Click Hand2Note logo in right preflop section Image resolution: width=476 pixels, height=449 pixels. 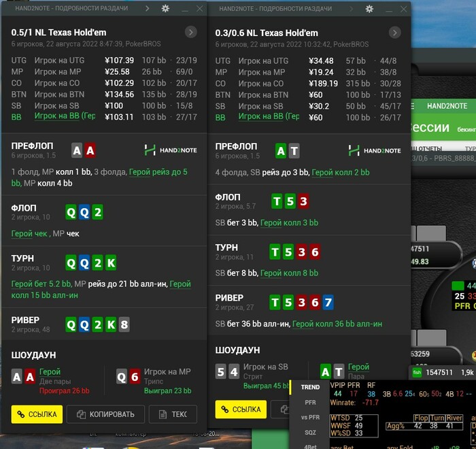pos(374,150)
